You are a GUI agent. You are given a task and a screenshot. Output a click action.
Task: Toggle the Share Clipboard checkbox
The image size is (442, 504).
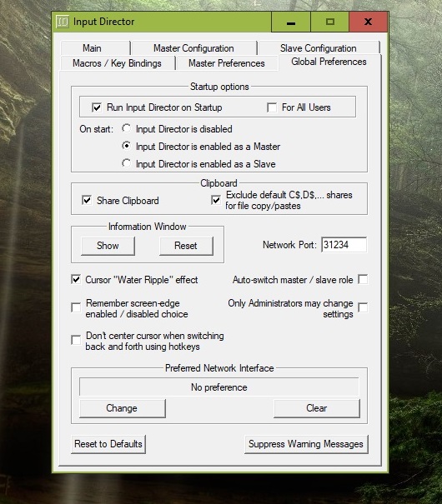87,200
